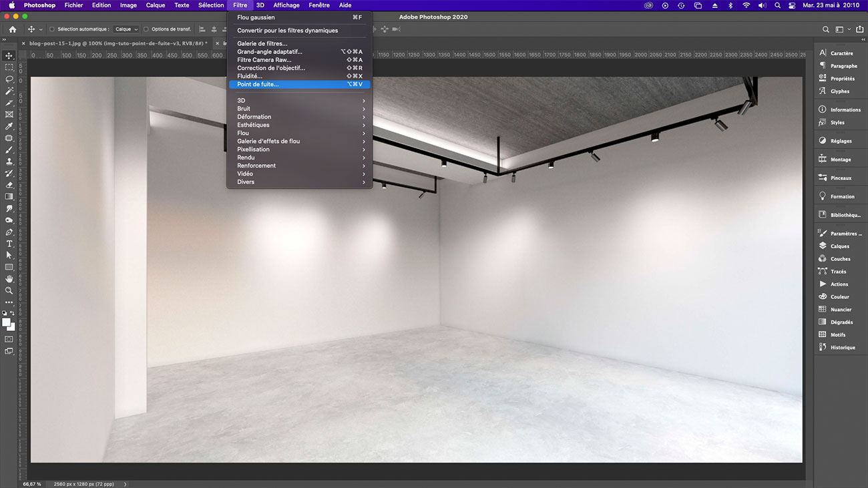Open the Calque dropdown in the options bar

click(126, 29)
